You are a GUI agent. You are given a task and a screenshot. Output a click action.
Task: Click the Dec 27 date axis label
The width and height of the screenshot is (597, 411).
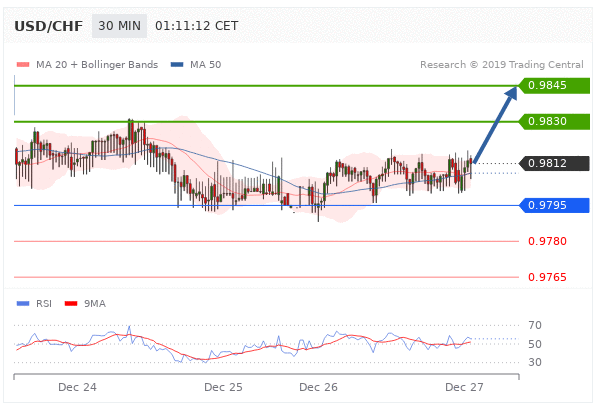[x=464, y=387]
